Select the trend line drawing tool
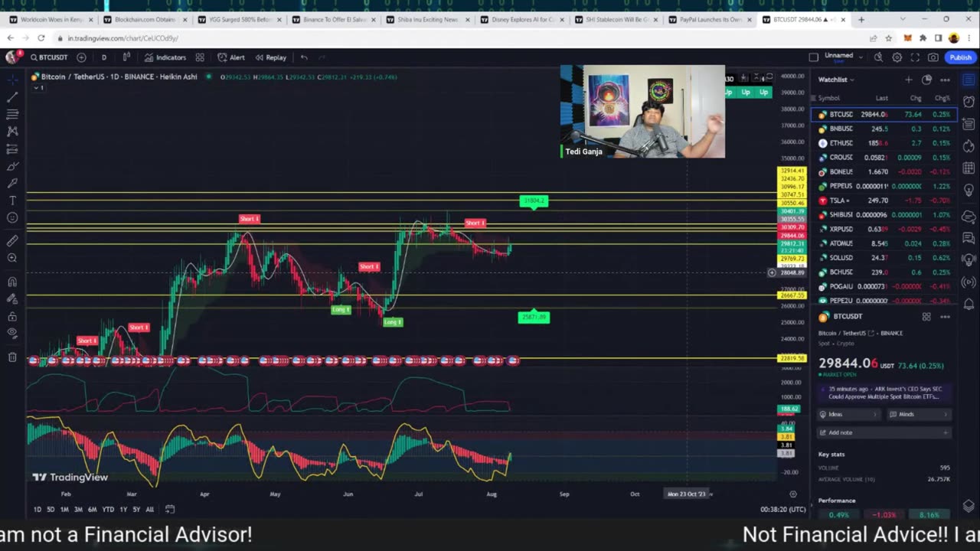Screen dimensions: 980x551 point(12,97)
